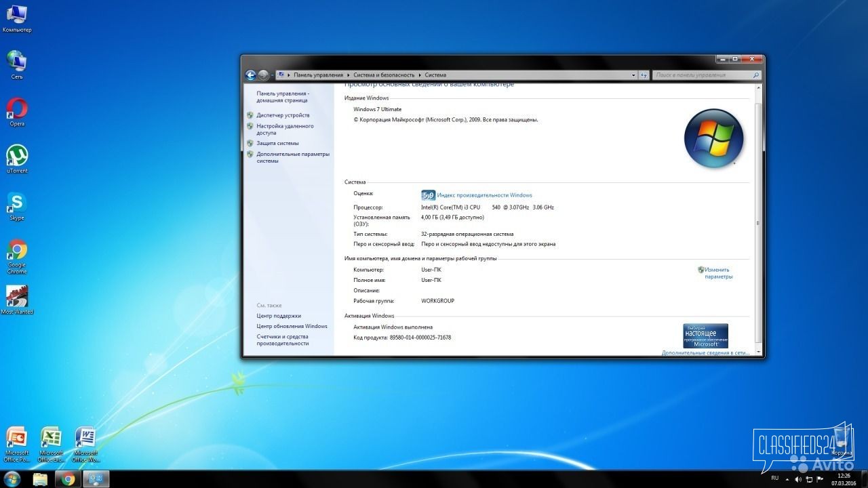Click the Control Panel icon in address bar
Image resolution: width=868 pixels, height=488 pixels.
(x=281, y=75)
